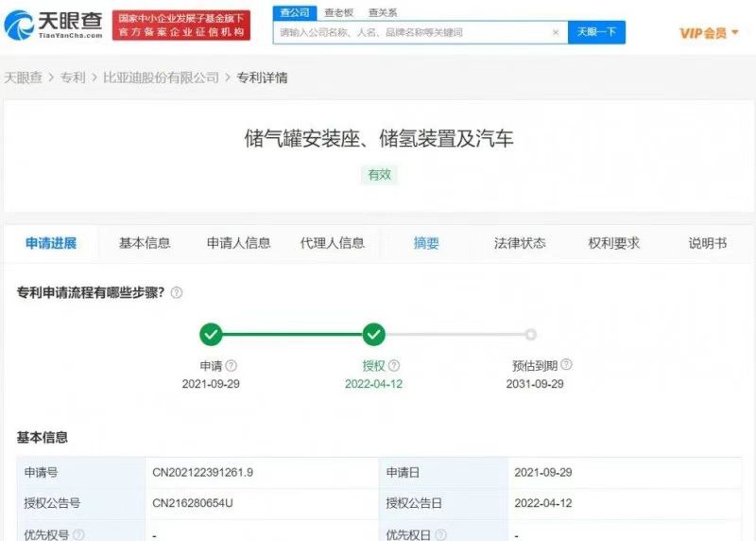Go to 专利 breadcrumb link

click(x=73, y=78)
